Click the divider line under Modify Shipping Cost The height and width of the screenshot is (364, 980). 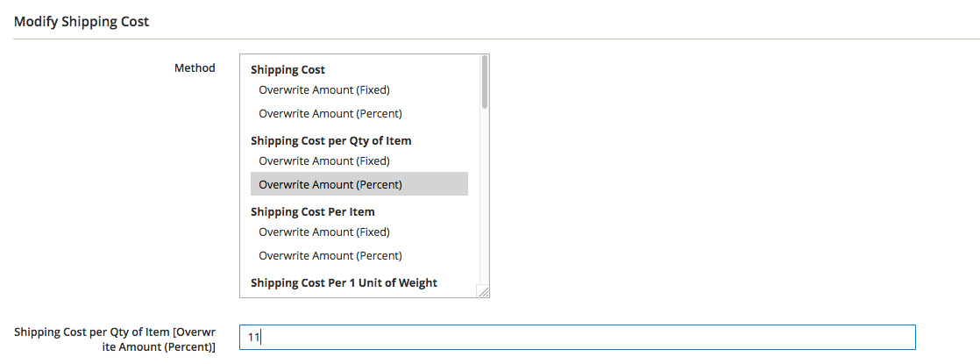490,39
